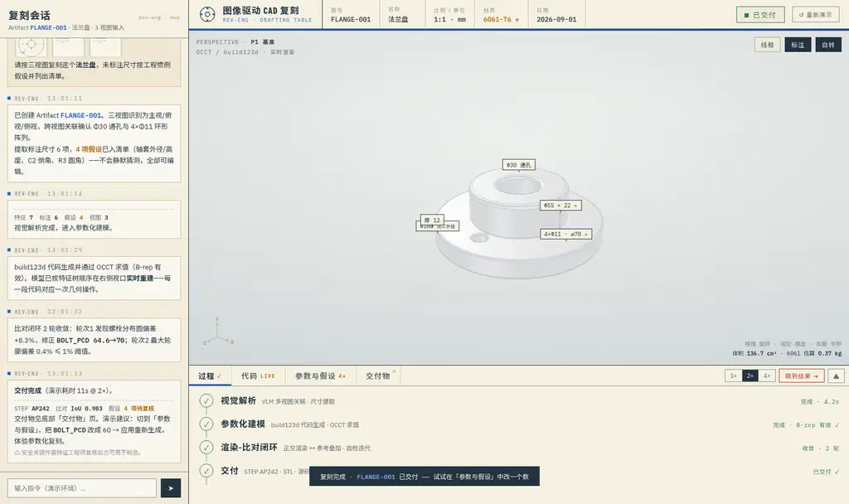Click the 视觉解析 step title
This screenshot has width=849, height=504.
[238, 400]
